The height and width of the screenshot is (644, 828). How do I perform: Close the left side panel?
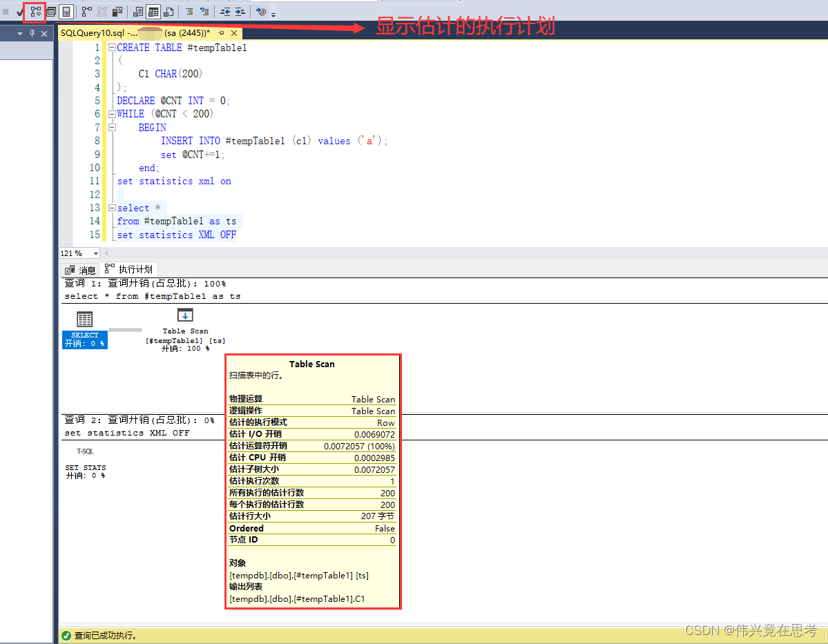pos(44,34)
